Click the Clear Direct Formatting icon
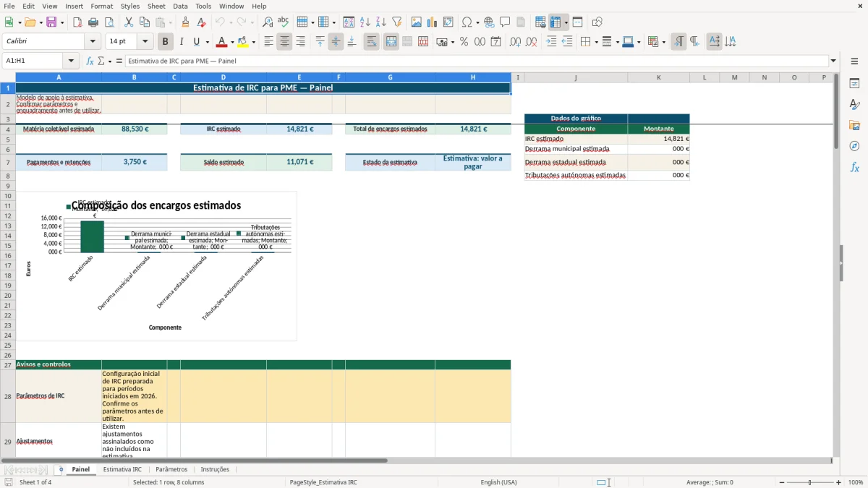Image resolution: width=868 pixels, height=488 pixels. tap(201, 22)
